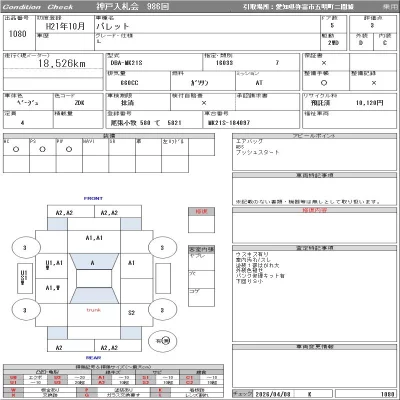The width and height of the screenshot is (400, 400).
Task: Select appeal point 'エアバッグ'
Action: point(250,141)
